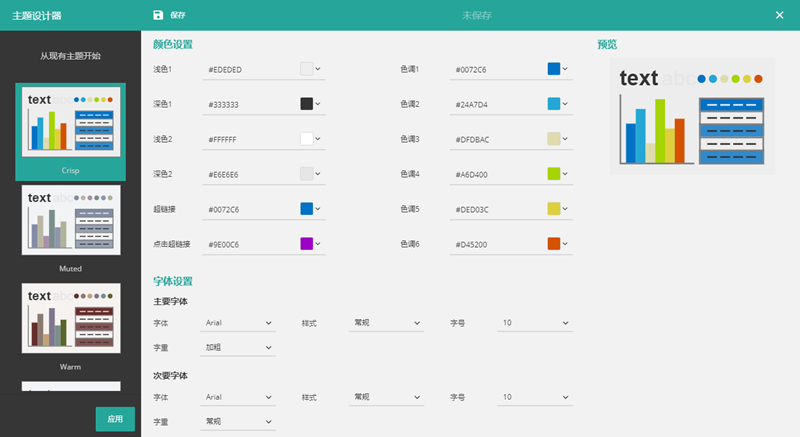Open primary font 字重 加粗 dropdown
Screen dimensions: 800x437
point(239,348)
